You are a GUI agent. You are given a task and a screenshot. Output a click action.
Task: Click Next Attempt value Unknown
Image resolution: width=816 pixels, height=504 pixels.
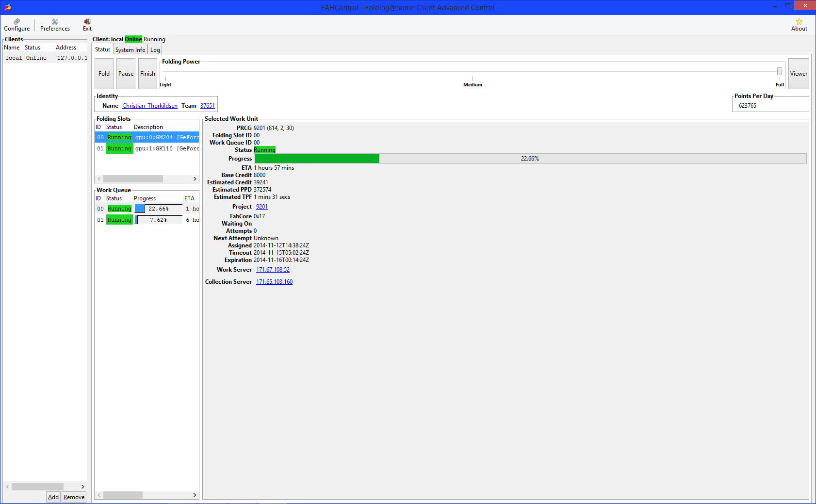(x=266, y=238)
